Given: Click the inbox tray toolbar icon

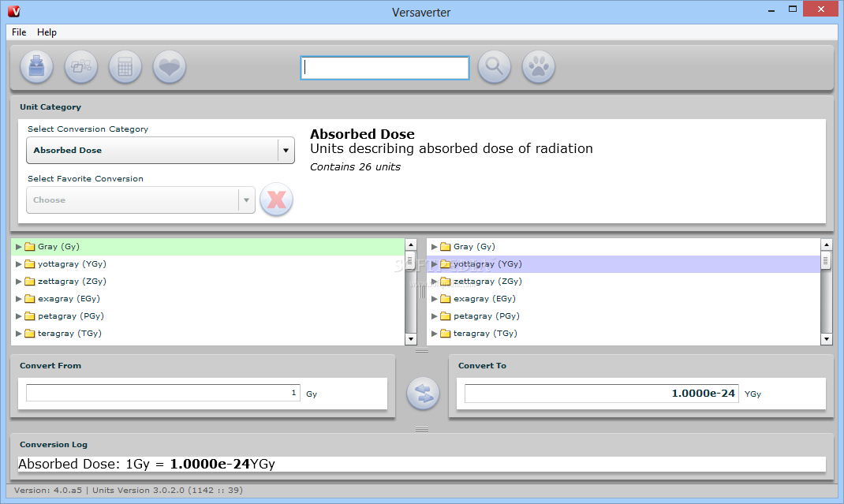Looking at the screenshot, I should tap(36, 67).
